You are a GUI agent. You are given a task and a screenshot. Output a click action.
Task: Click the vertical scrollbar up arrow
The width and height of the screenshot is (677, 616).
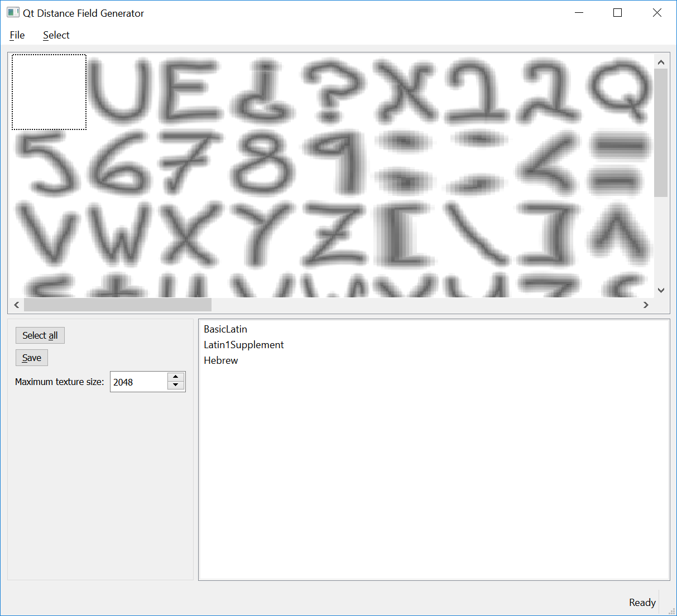point(661,61)
